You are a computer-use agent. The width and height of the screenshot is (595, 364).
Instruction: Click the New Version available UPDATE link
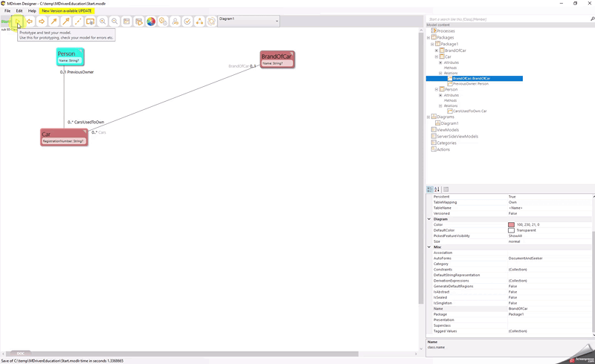tap(67, 11)
